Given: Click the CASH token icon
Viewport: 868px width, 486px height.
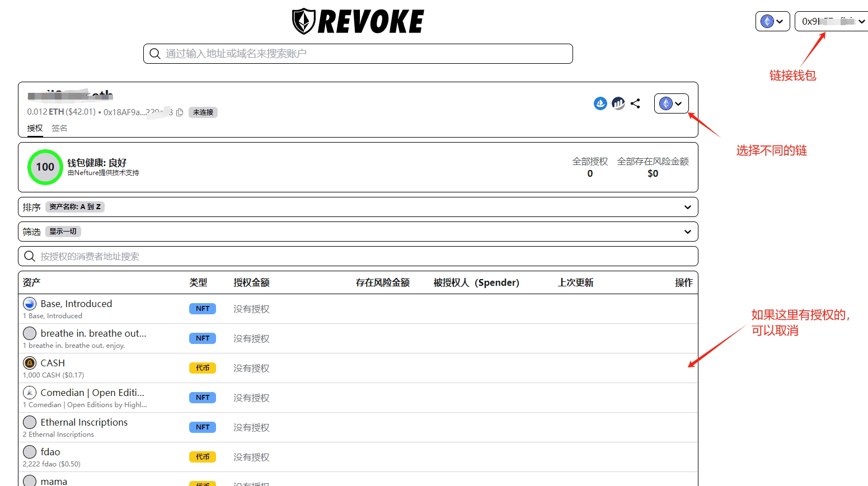Looking at the screenshot, I should point(30,363).
